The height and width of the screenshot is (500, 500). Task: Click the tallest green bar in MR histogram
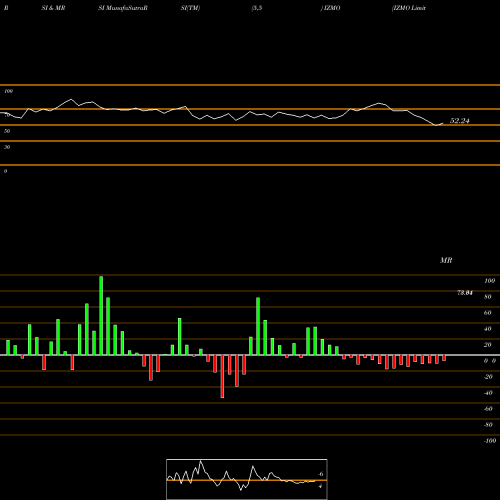[101, 316]
